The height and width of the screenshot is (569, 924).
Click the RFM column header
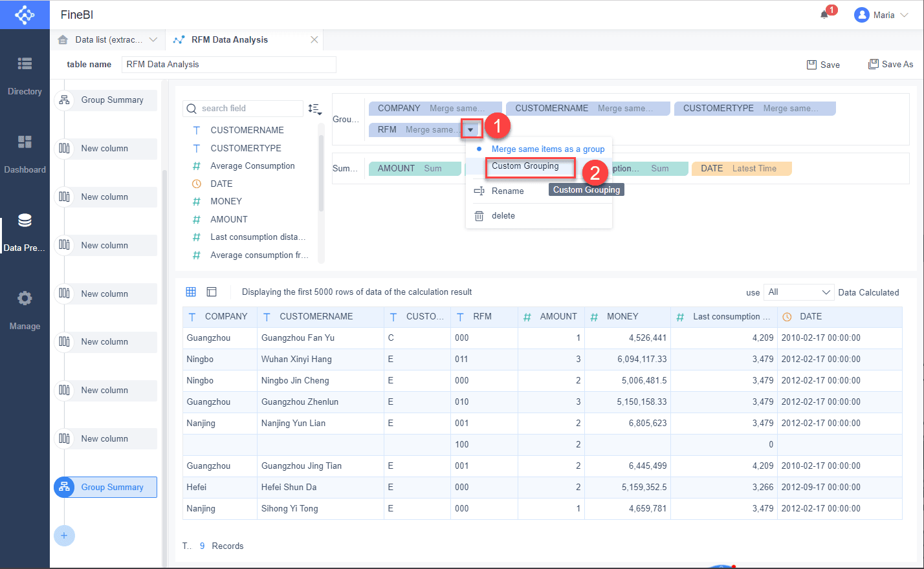485,317
